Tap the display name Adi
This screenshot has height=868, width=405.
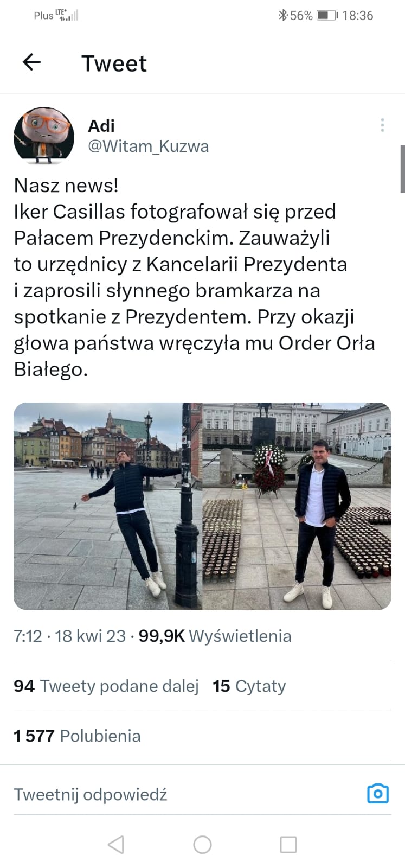tap(101, 126)
